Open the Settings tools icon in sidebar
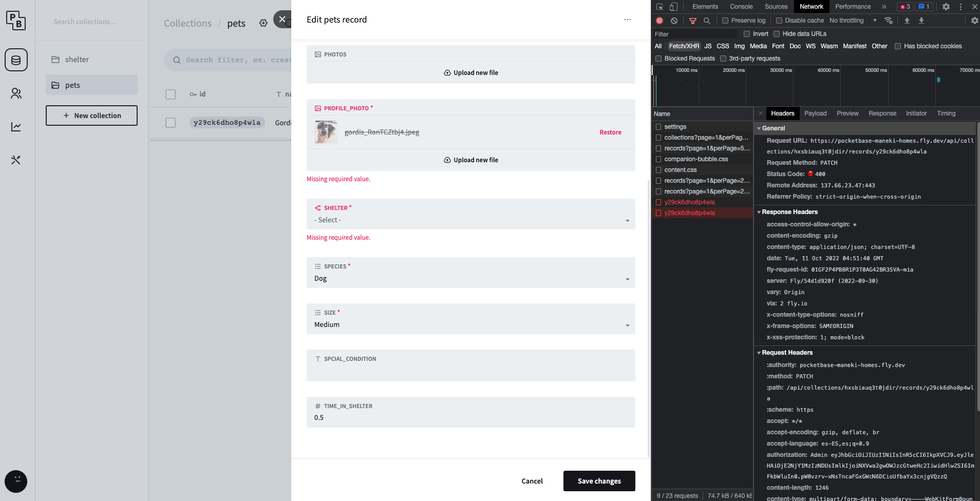Viewport: 980px width, 501px height. point(16,160)
